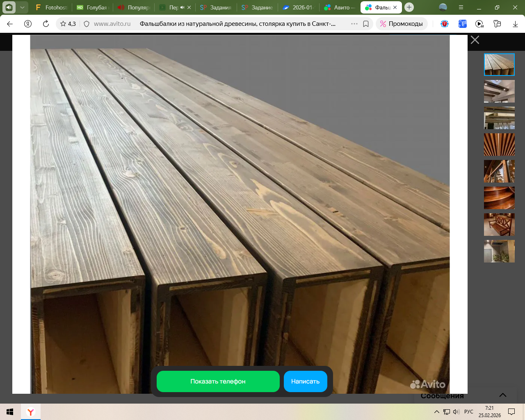This screenshot has height=420, width=525.
Task: Reload the current page
Action: [46, 24]
